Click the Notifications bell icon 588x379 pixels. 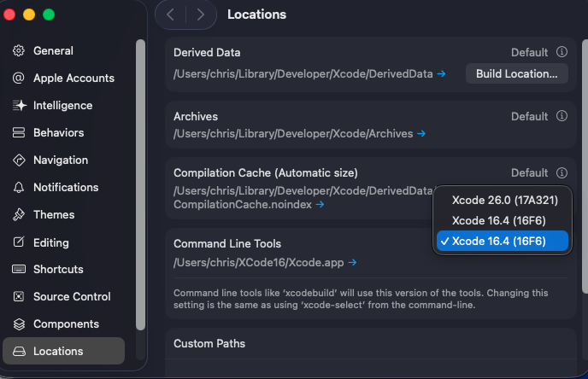(x=19, y=187)
